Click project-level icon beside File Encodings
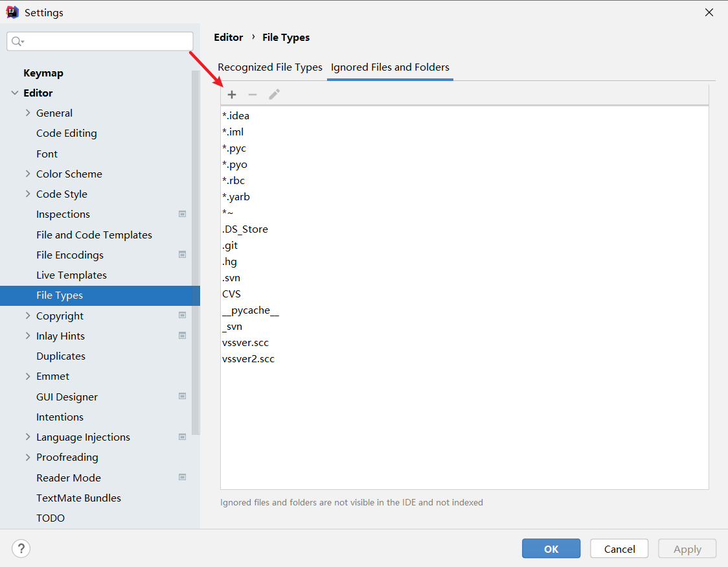This screenshot has height=567, width=728. coord(183,255)
